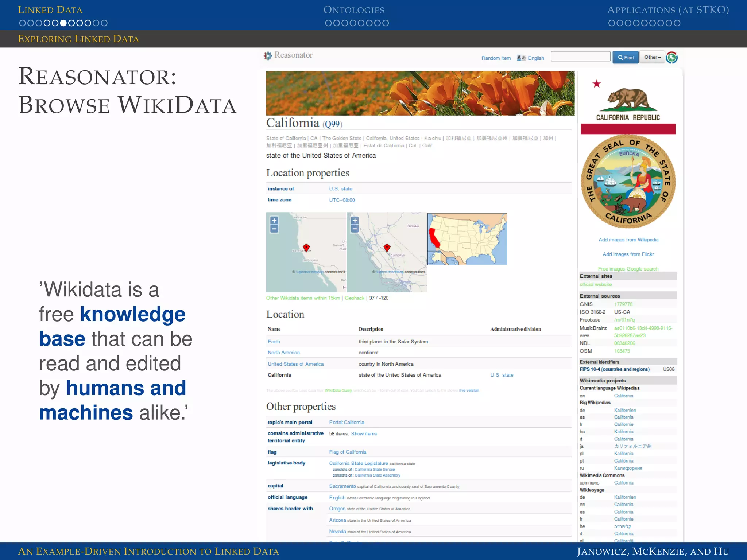This screenshot has width=747, height=560.
Task: Open the OSM 165475 link
Action: pos(622,351)
